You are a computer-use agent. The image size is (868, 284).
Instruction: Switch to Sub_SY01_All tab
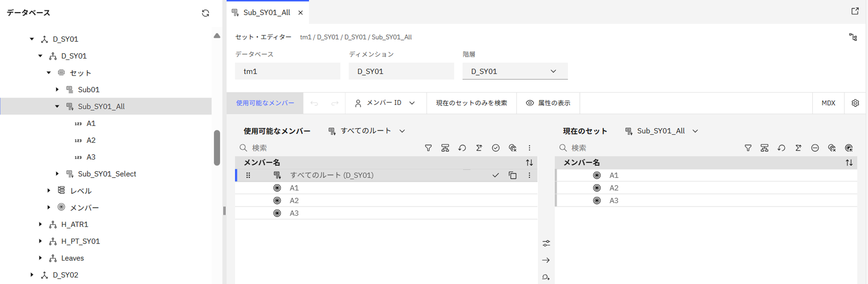[x=267, y=13]
